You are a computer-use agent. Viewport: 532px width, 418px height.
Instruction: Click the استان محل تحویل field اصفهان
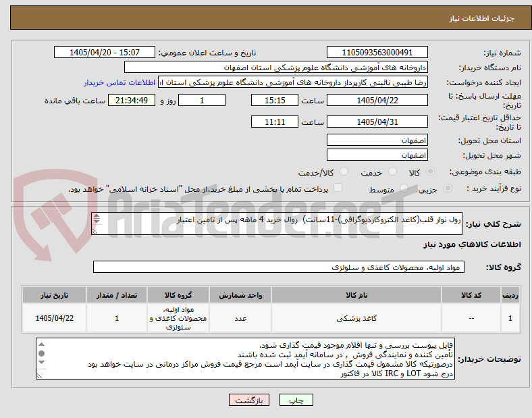[377, 140]
